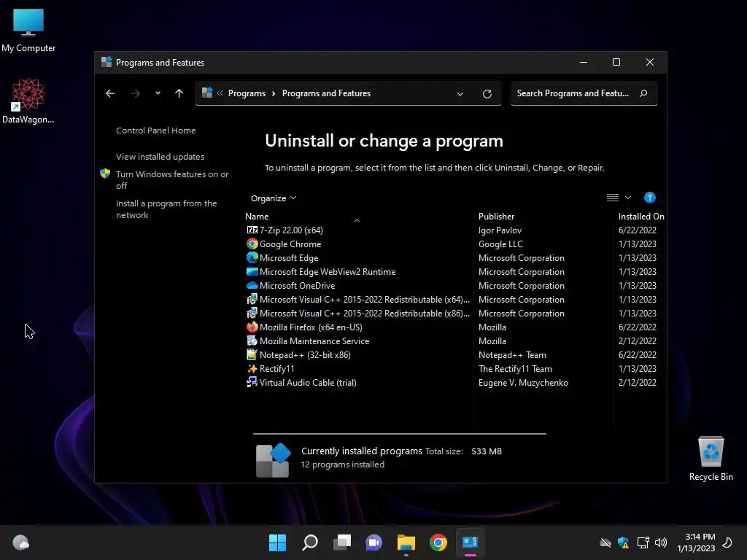
Task: Open taskbar Search
Action: 309,542
